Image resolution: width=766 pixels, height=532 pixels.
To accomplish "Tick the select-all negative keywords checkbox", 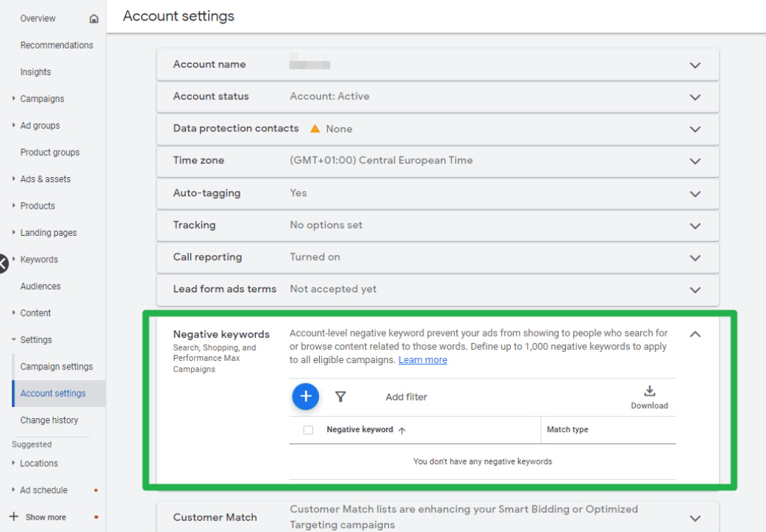I will pyautogui.click(x=308, y=430).
